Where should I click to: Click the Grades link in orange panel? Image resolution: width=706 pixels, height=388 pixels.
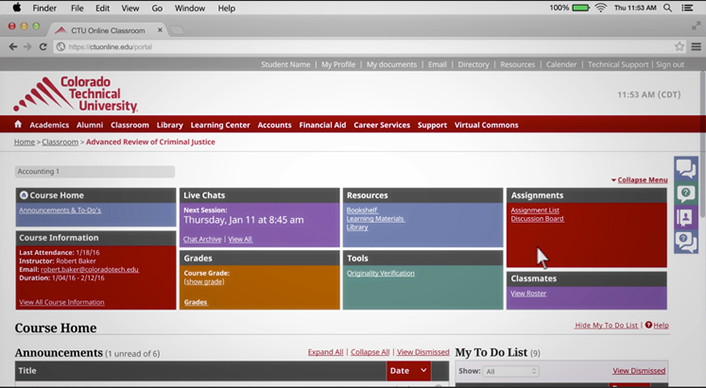pyautogui.click(x=195, y=302)
